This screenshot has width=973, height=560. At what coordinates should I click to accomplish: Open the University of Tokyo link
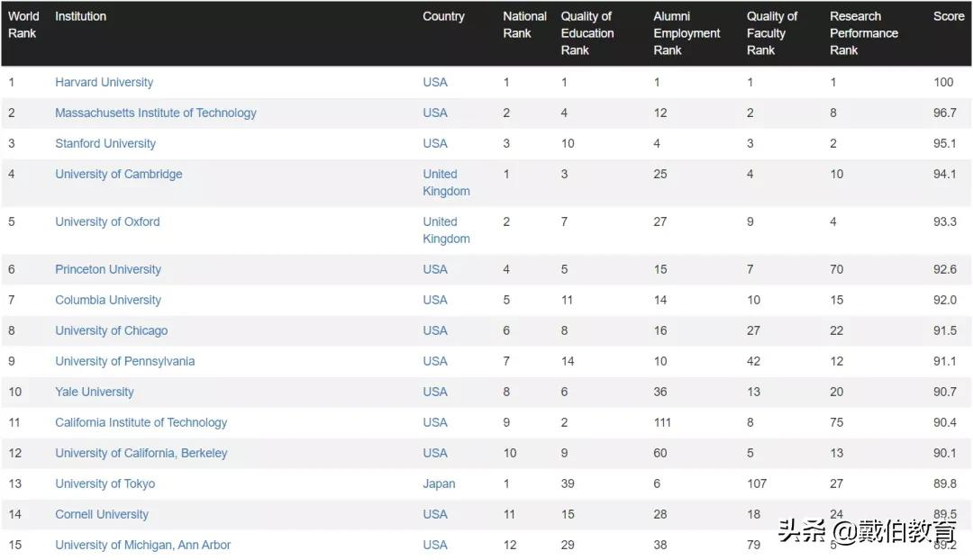point(105,483)
